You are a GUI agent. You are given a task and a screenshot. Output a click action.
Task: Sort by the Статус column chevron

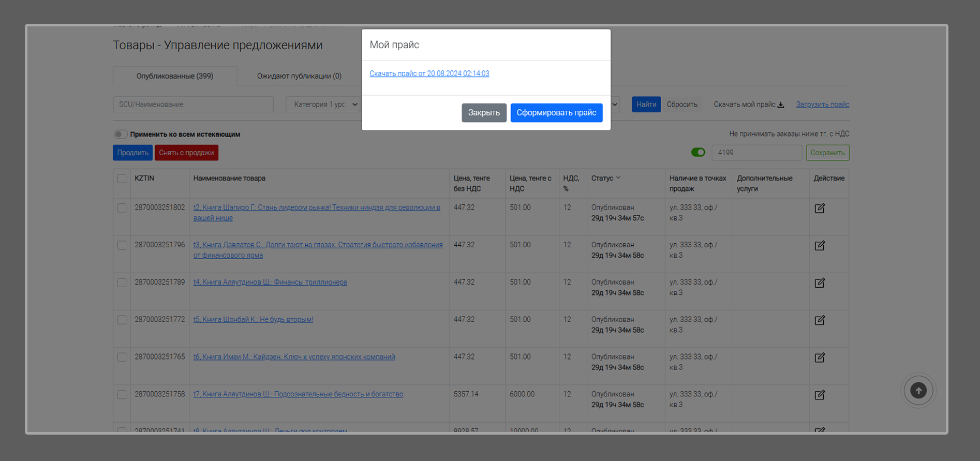(x=618, y=178)
